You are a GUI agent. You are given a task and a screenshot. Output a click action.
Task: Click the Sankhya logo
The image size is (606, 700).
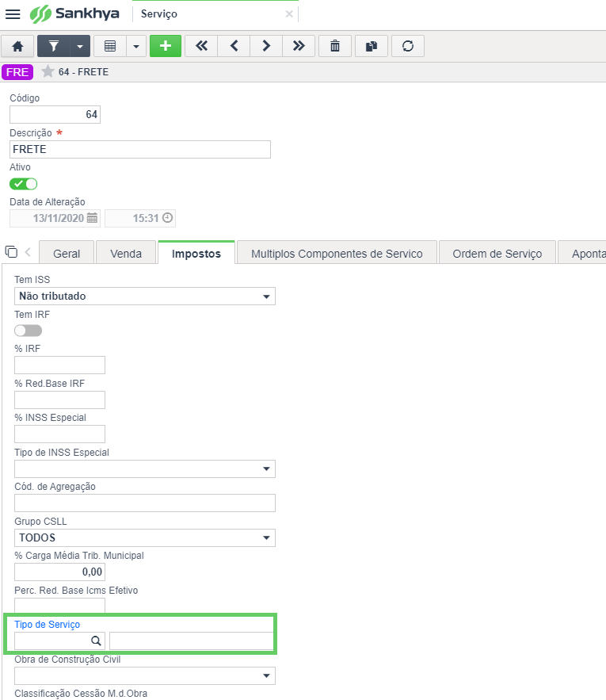pos(74,13)
